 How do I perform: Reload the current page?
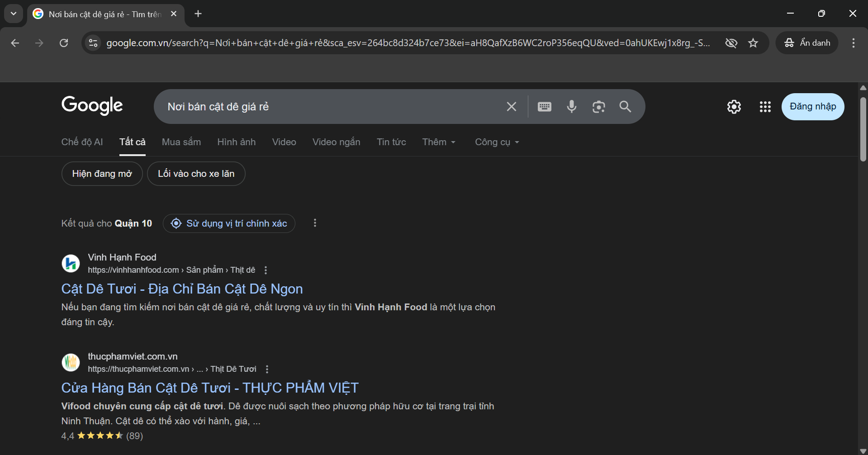pos(64,43)
